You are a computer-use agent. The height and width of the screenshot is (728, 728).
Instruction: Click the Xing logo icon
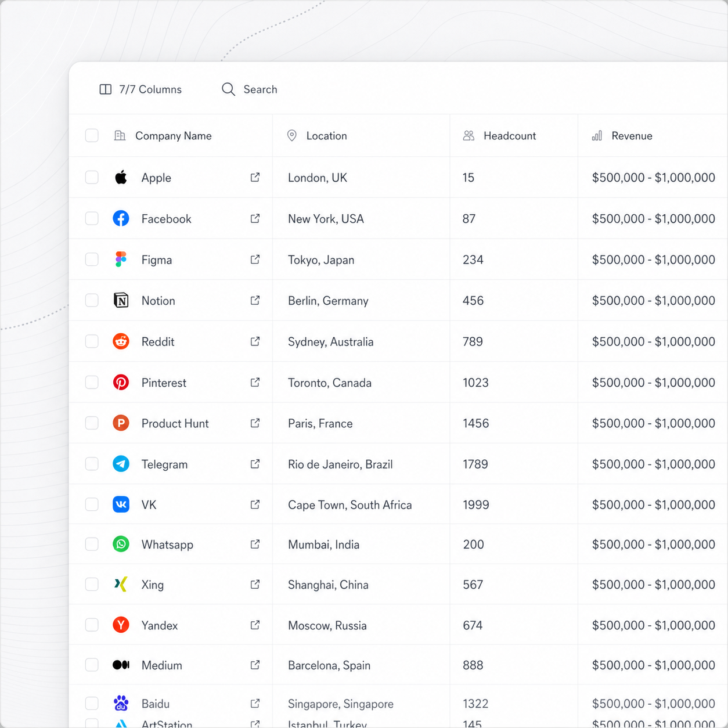pyautogui.click(x=121, y=584)
